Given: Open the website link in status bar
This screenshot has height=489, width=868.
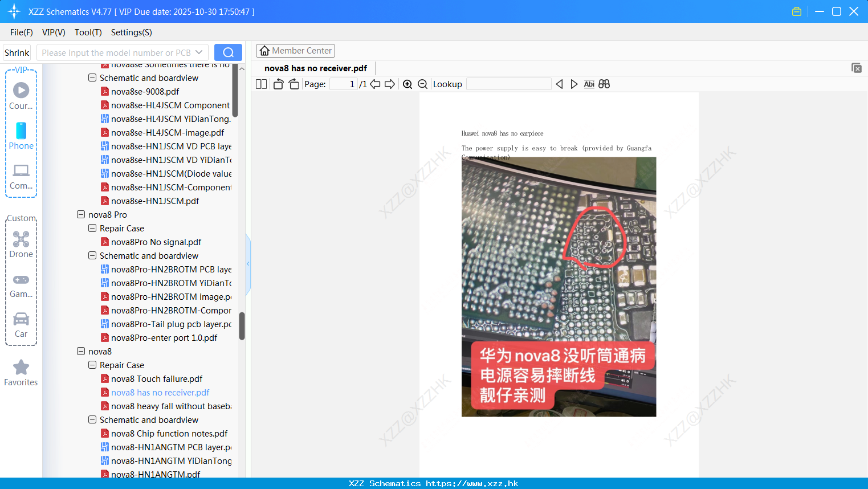Looking at the screenshot, I should point(472,483).
